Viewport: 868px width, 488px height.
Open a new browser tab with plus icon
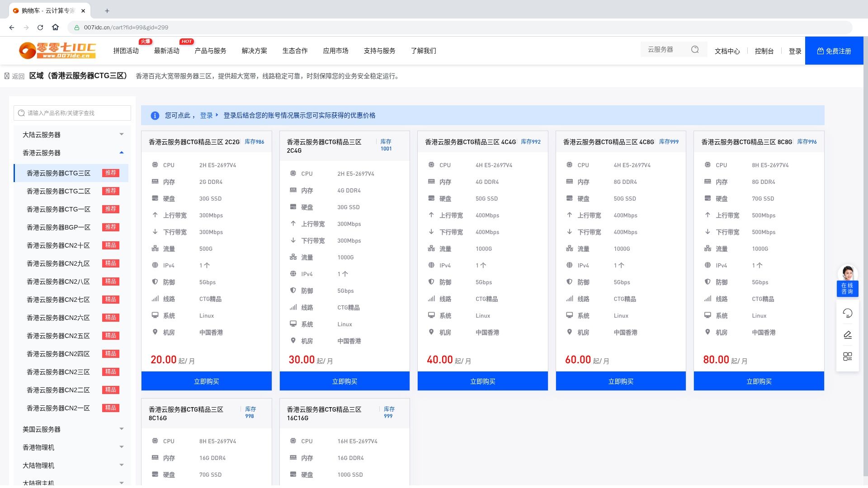pyautogui.click(x=107, y=10)
